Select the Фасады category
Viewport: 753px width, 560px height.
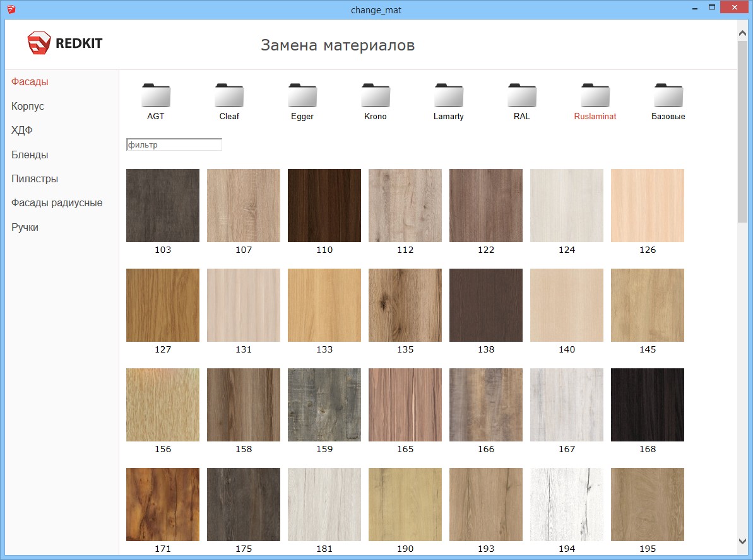coord(30,81)
